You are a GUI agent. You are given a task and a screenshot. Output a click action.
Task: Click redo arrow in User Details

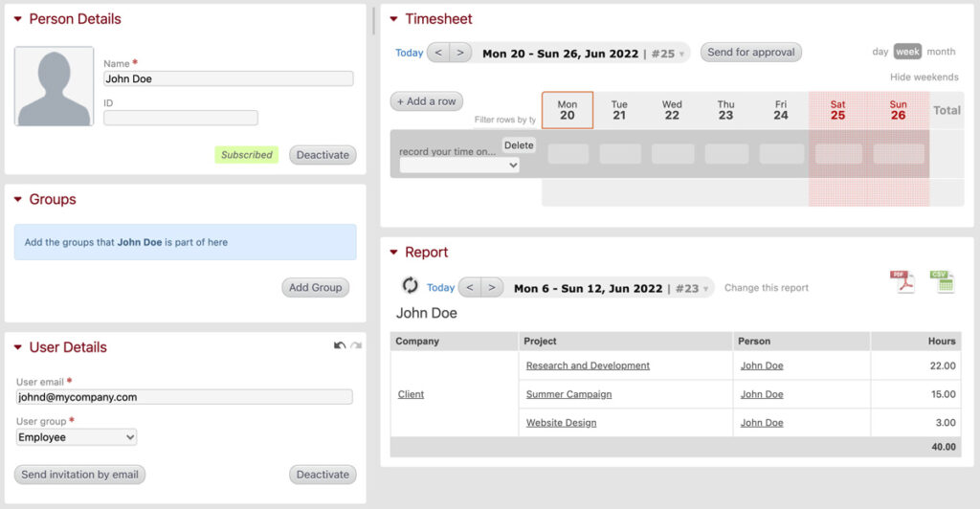(x=356, y=345)
